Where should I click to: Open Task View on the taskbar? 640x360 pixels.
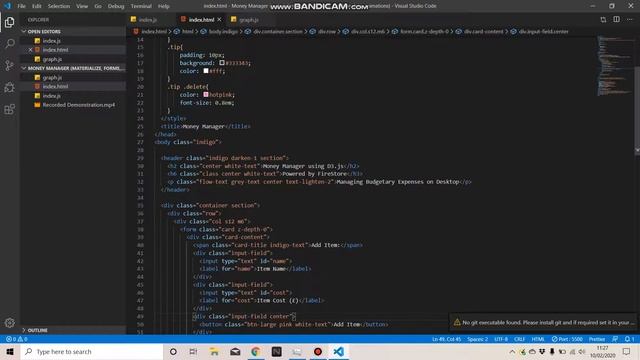pyautogui.click(x=193, y=351)
